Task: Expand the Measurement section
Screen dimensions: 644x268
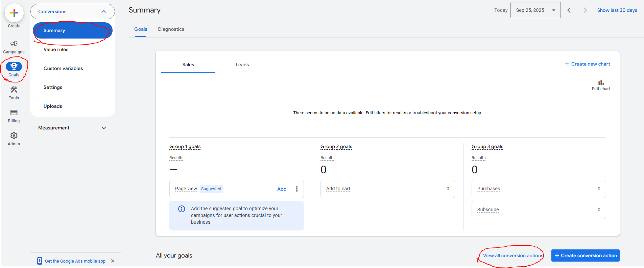Action: point(103,128)
